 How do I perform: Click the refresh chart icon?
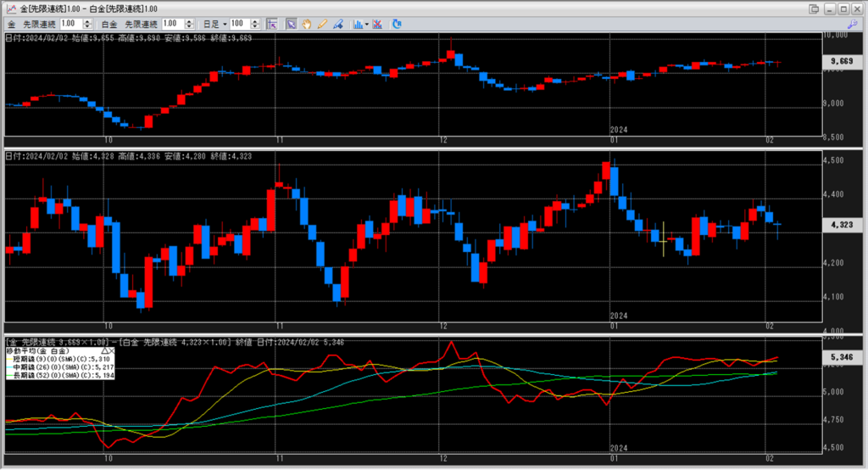(398, 24)
